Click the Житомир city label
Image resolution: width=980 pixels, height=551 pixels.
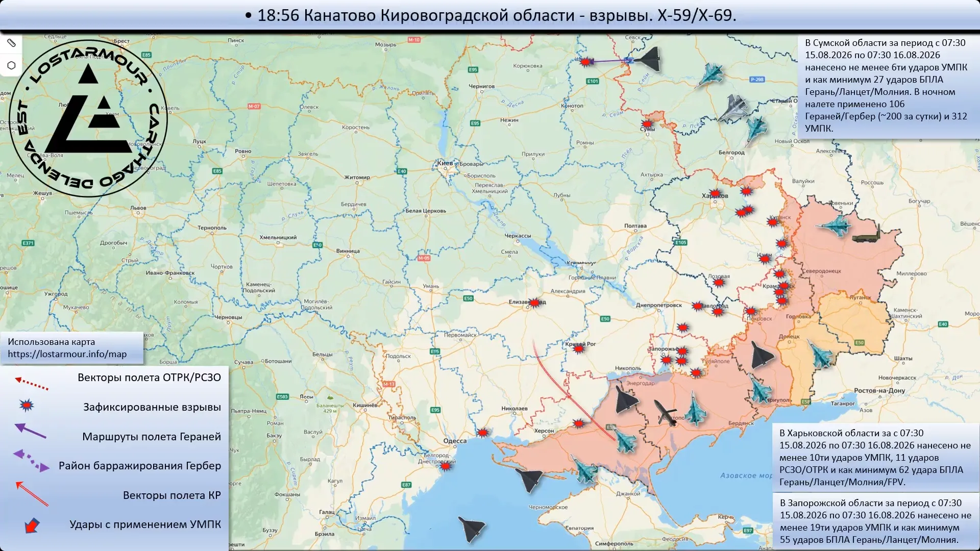click(x=357, y=178)
